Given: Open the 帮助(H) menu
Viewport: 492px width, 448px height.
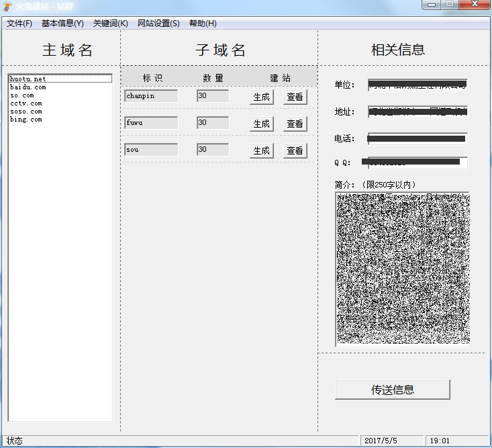Looking at the screenshot, I should pos(203,24).
